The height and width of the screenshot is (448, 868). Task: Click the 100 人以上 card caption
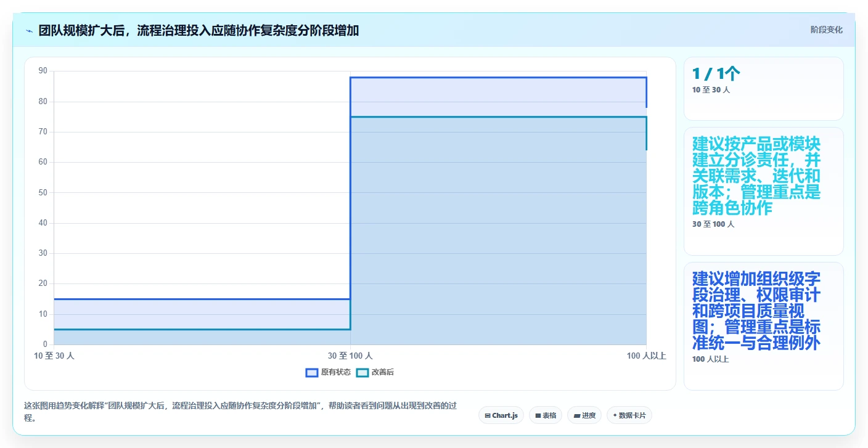(710, 359)
